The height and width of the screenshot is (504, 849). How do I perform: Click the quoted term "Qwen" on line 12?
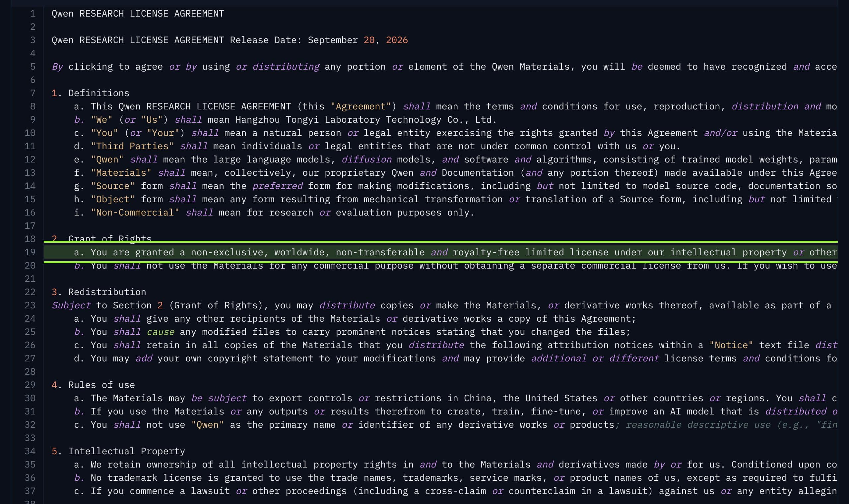coord(107,159)
